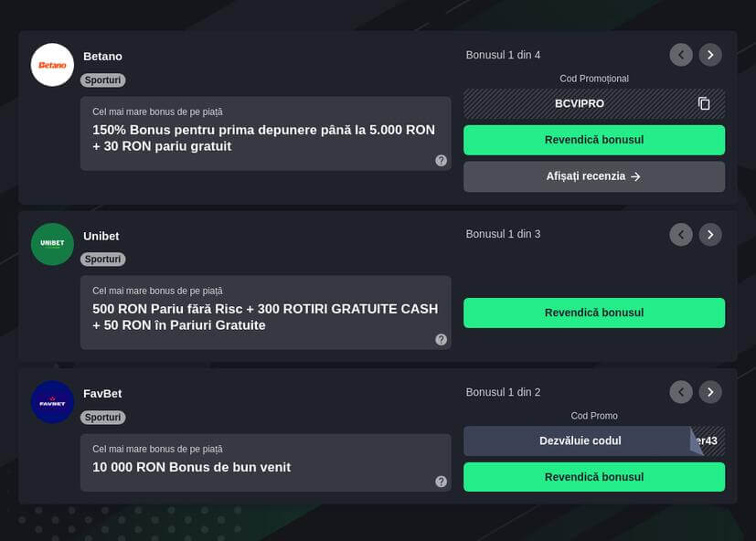
Task: Open the Betano review with Afișați recenzia
Action: click(x=593, y=175)
